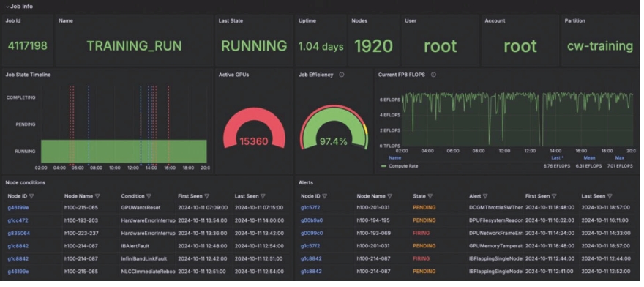Screen dimensions: 644x287
Task: Open filter on Node conditions Last Seen column
Action: 263,196
